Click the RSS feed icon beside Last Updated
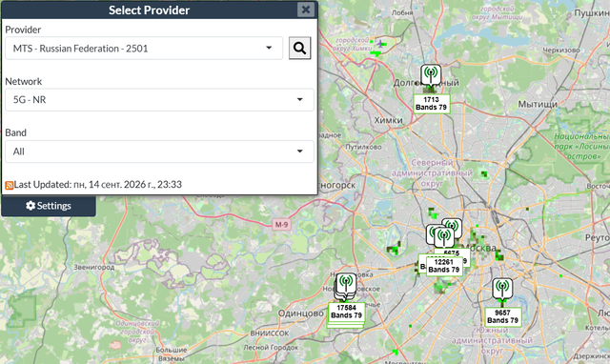610x364 pixels. pos(9,185)
